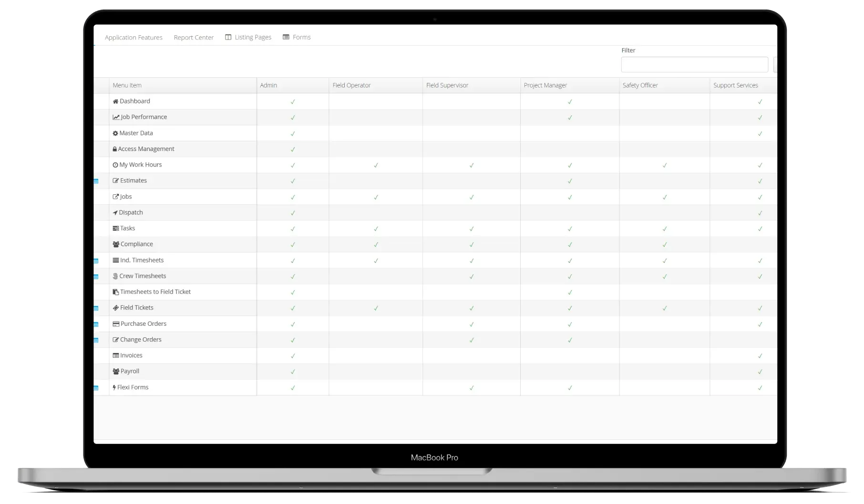864x504 pixels.
Task: Click the Compliance group icon
Action: tap(115, 244)
